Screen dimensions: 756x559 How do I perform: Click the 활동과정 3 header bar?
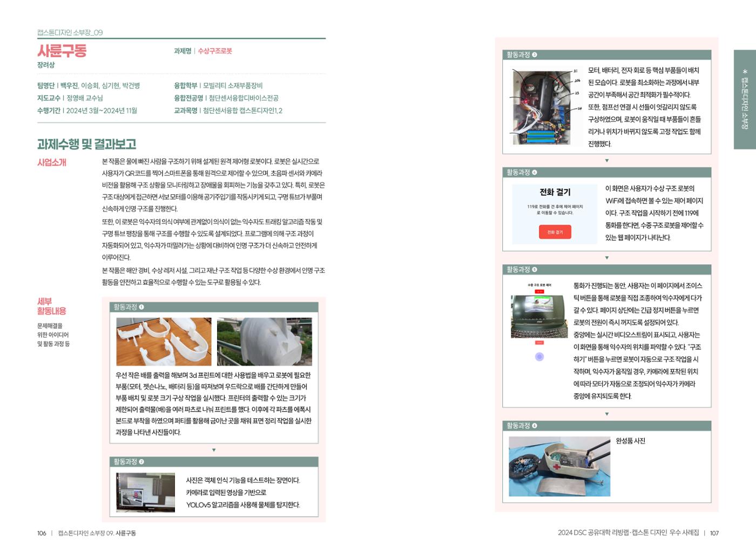tap(606, 55)
